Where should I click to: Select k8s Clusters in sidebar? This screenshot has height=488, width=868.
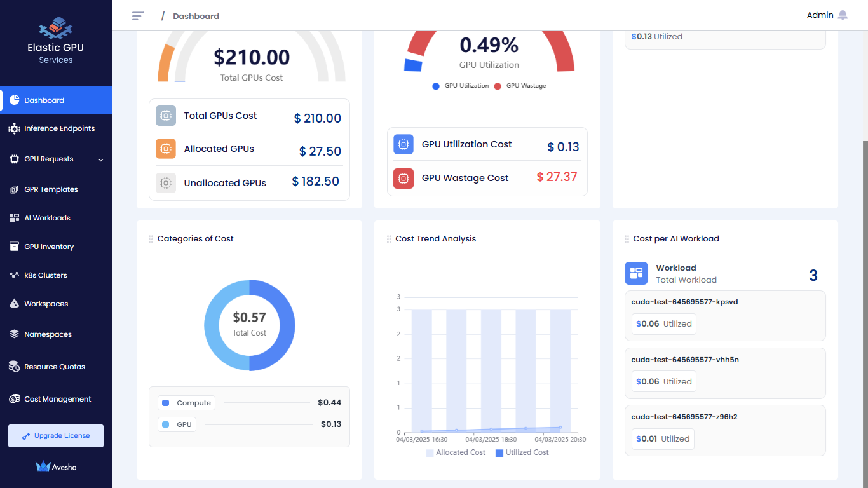(x=56, y=275)
